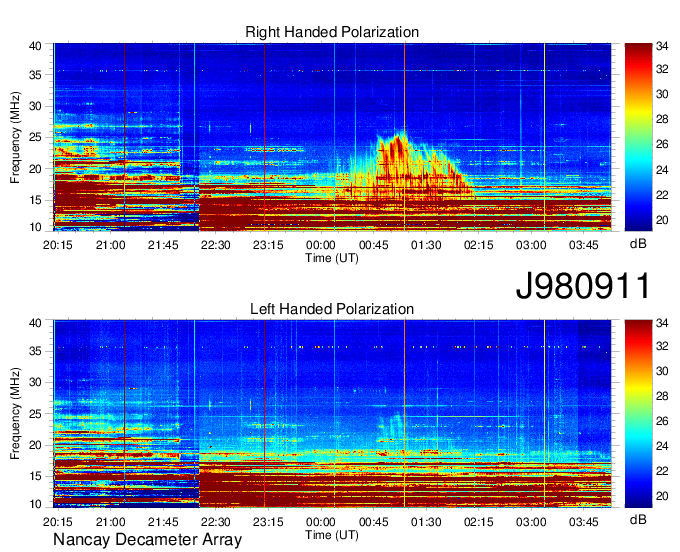
Task: Click "25" on Left Handed frequency axis
Action: coord(35,414)
